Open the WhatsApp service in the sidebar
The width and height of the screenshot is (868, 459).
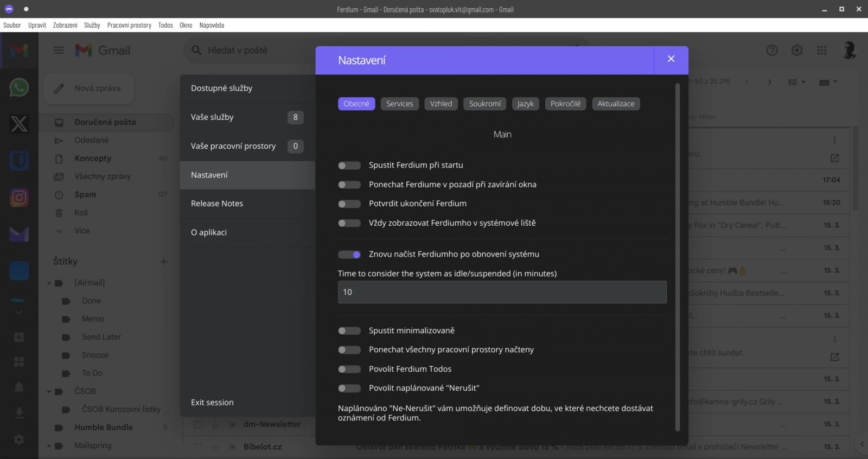pyautogui.click(x=19, y=88)
